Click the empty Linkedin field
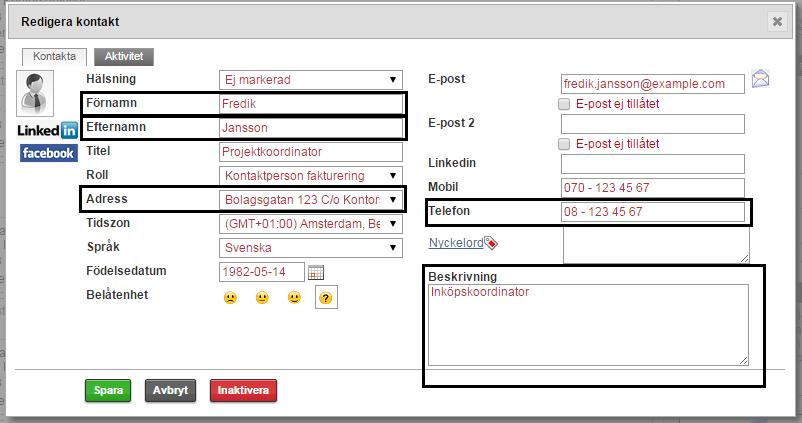Screen dimensions: 802x423 653,164
